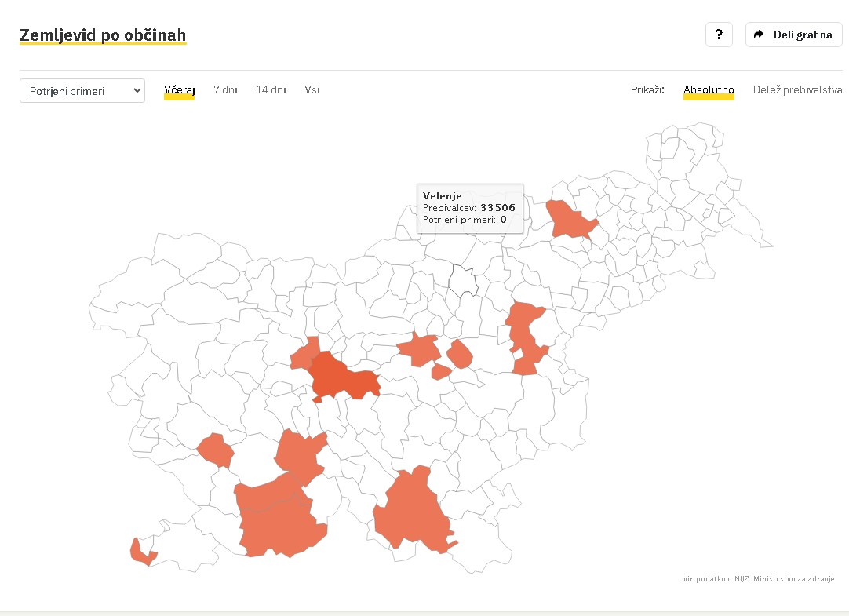This screenshot has height=616, width=849.
Task: Open the question mark help button
Action: point(719,35)
